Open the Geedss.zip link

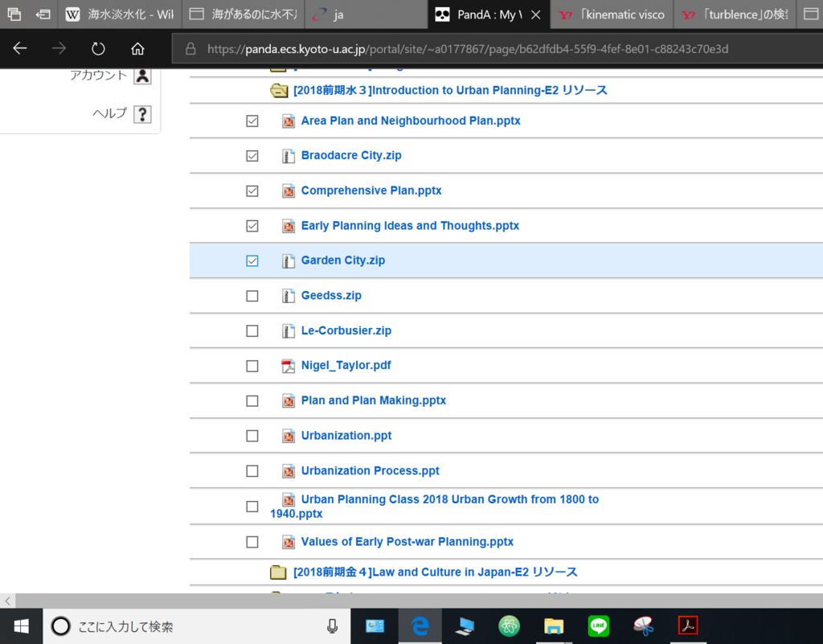(331, 296)
